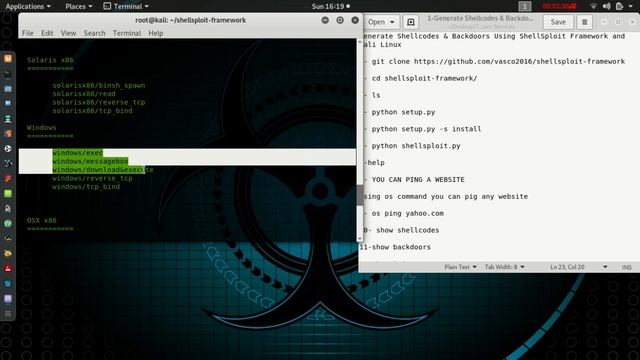Click the Wi-Fi network icon in top bar
This screenshot has width=640, height=360.
pyautogui.click(x=593, y=6)
